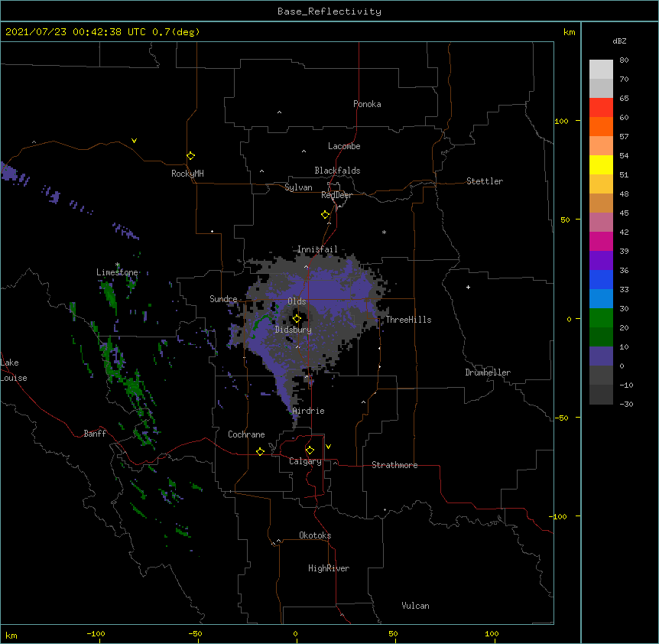This screenshot has width=659, height=644.
Task: Click the Drumheller town label
Action: tap(488, 372)
